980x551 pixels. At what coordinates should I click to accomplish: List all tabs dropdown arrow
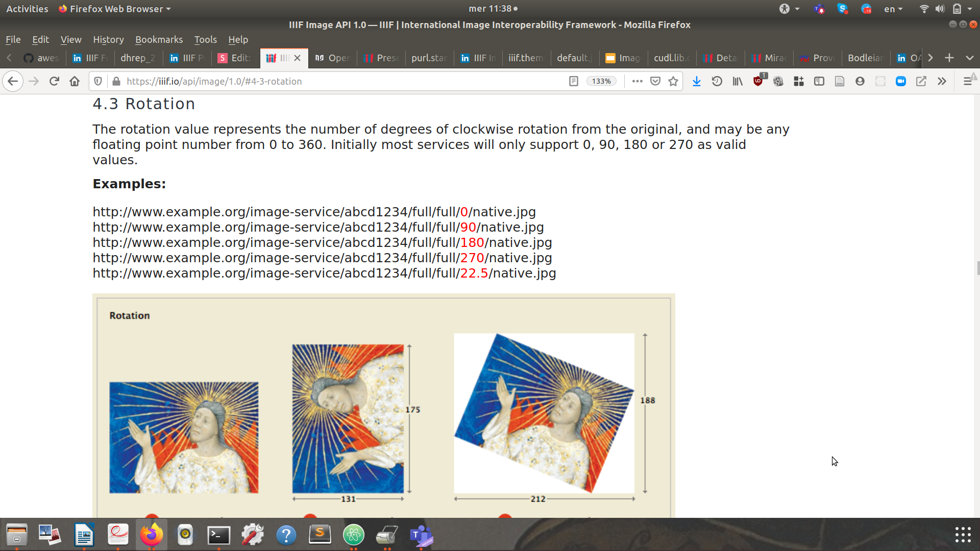click(x=970, y=58)
